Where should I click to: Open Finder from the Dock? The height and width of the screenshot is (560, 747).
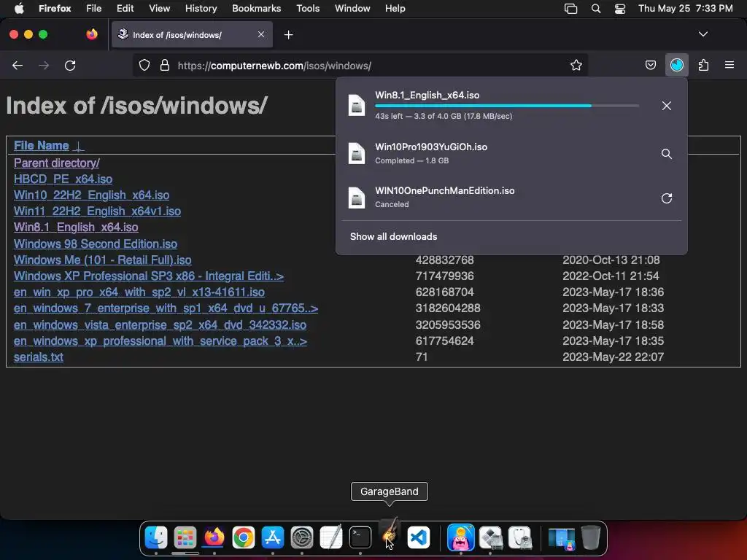[156, 537]
